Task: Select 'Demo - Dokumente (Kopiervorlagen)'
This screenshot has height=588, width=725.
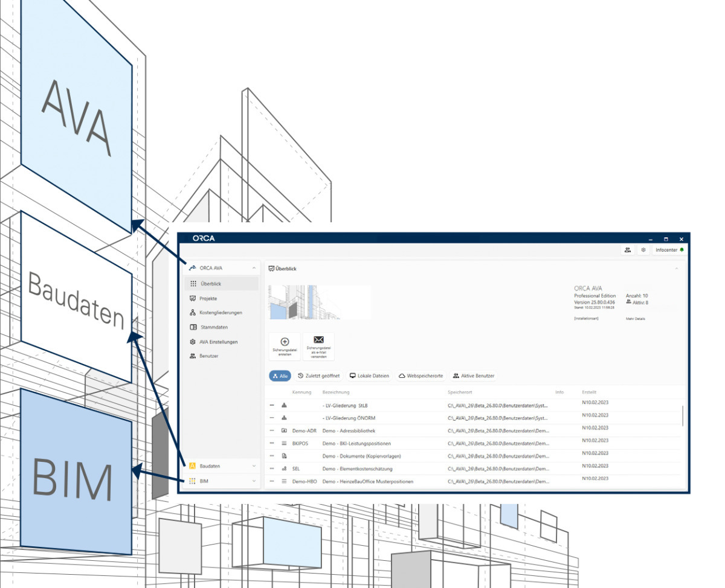Action: 362,456
